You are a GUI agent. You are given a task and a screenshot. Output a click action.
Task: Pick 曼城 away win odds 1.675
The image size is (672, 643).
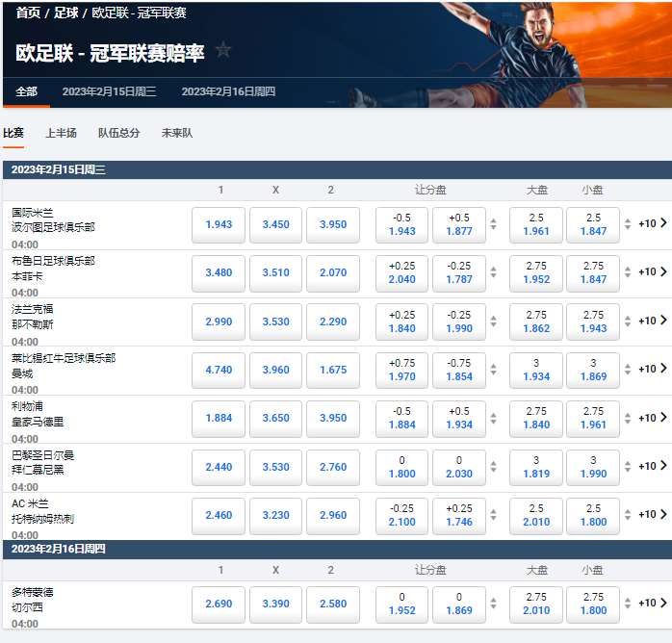(x=332, y=370)
